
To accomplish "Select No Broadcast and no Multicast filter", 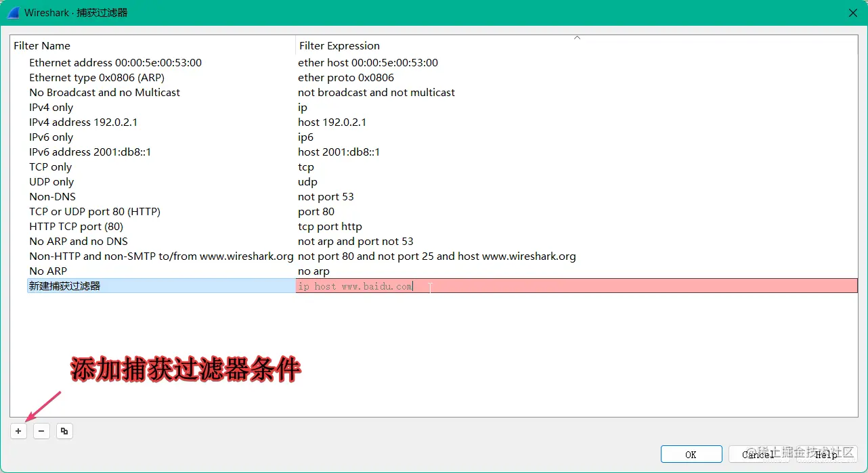I will click(104, 93).
